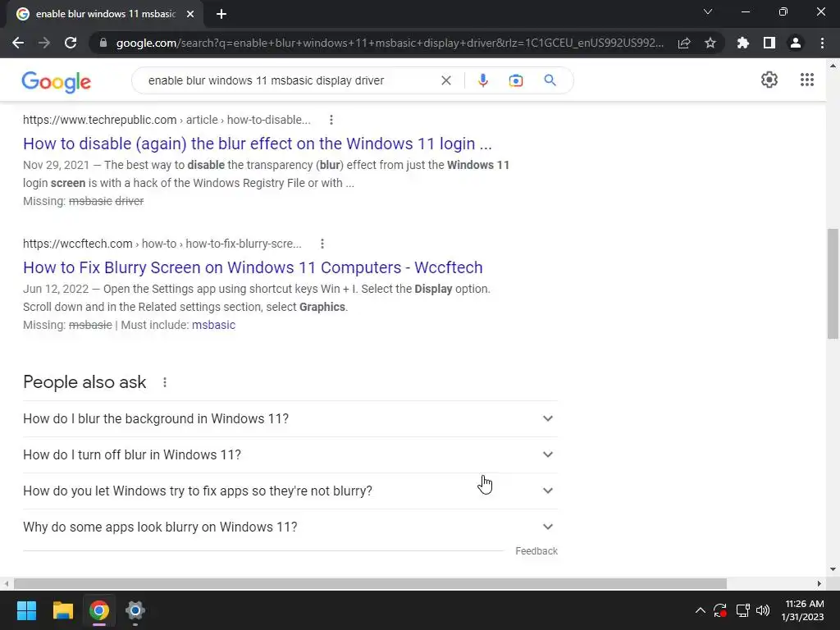Submit search with magnifier icon
Viewport: 840px width, 630px height.
[550, 80]
